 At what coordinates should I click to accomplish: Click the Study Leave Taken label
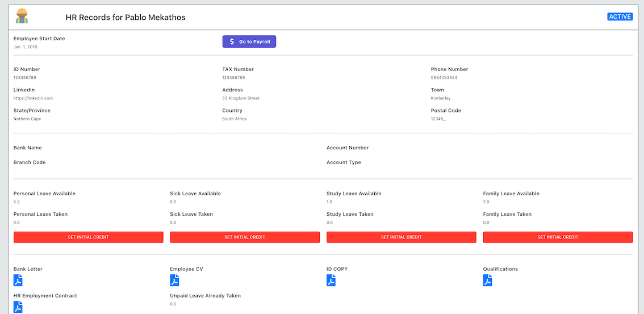tap(350, 214)
